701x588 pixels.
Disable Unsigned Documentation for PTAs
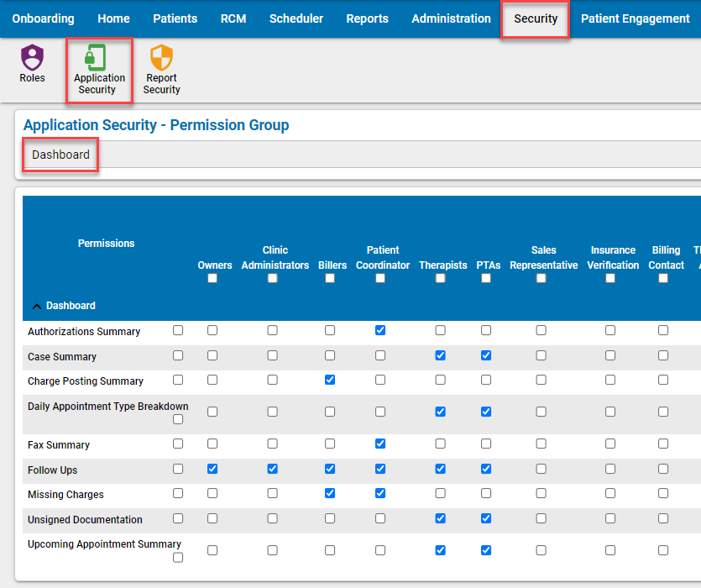pos(485,518)
